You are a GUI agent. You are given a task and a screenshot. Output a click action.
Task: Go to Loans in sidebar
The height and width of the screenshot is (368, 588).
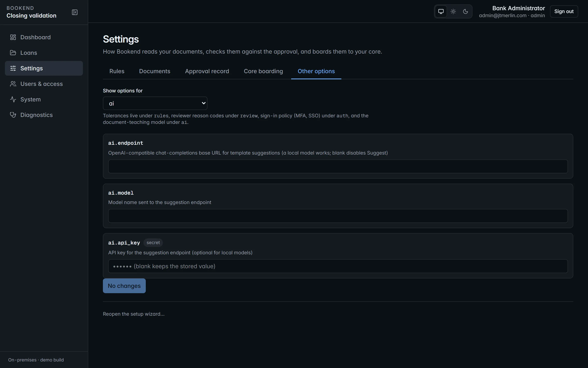coord(44,53)
